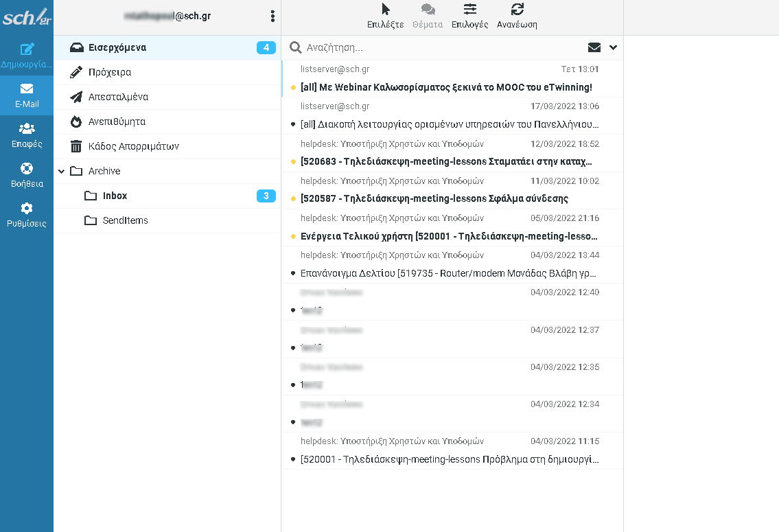Open Επαφές contacts icon
Screen dimensions: 779x532
tap(26, 134)
